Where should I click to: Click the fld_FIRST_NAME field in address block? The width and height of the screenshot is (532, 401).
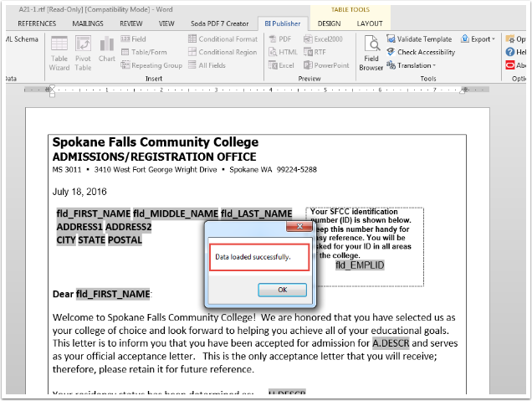94,213
